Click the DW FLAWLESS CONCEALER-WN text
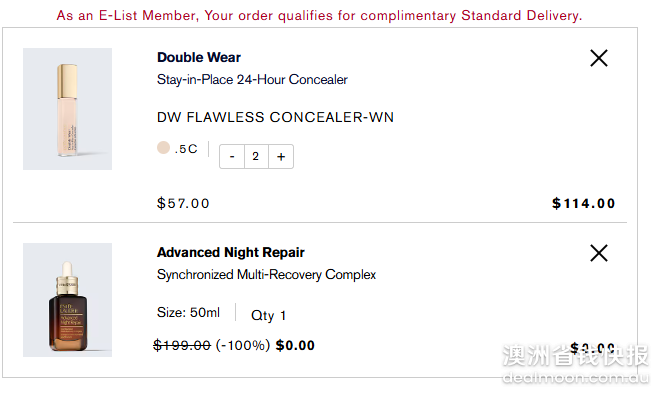 [275, 117]
